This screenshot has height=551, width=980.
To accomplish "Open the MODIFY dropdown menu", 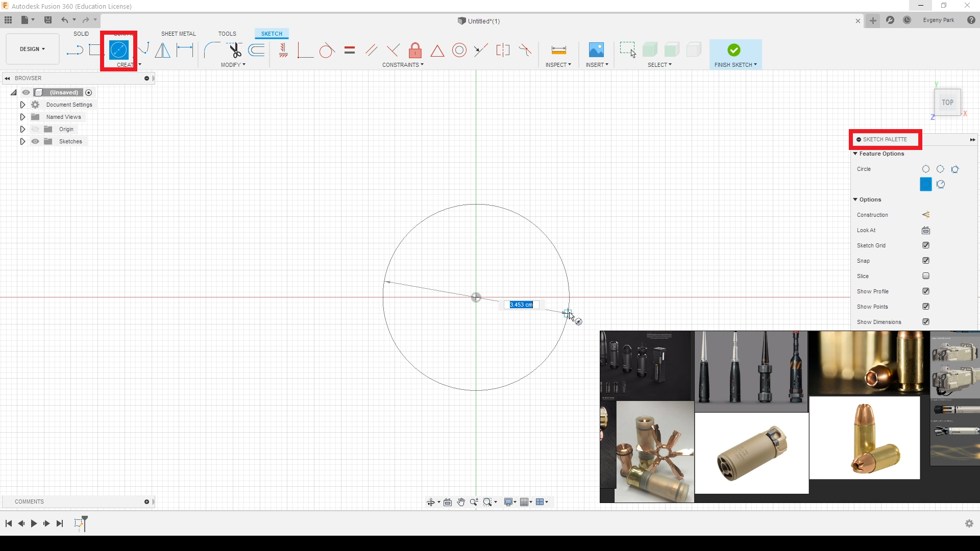I will click(234, 65).
